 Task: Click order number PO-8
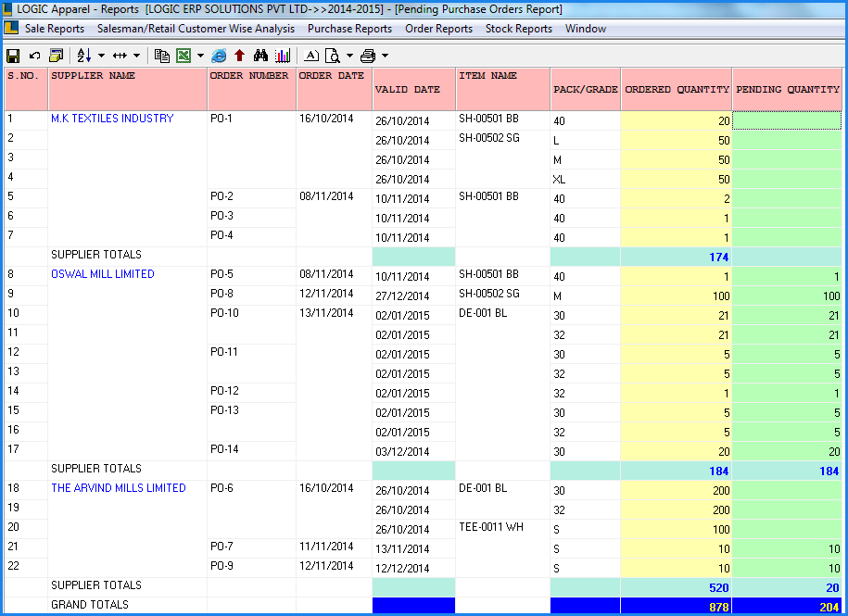(221, 294)
